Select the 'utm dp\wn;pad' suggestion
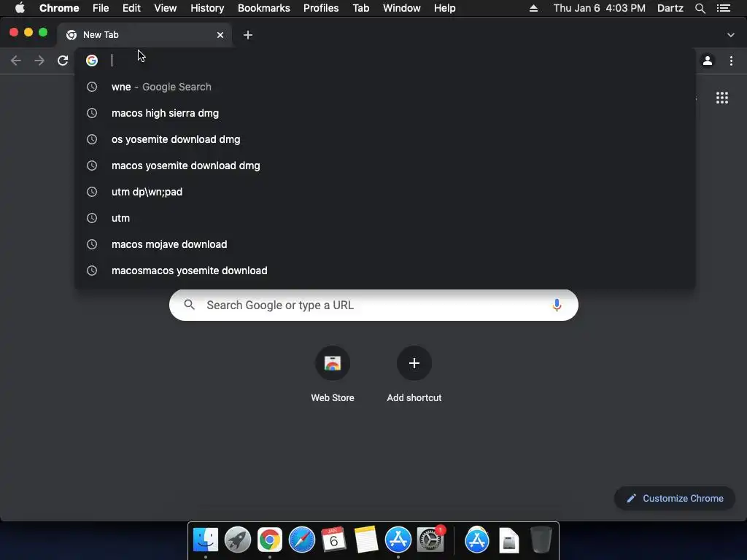Image resolution: width=747 pixels, height=560 pixels. pyautogui.click(x=385, y=192)
